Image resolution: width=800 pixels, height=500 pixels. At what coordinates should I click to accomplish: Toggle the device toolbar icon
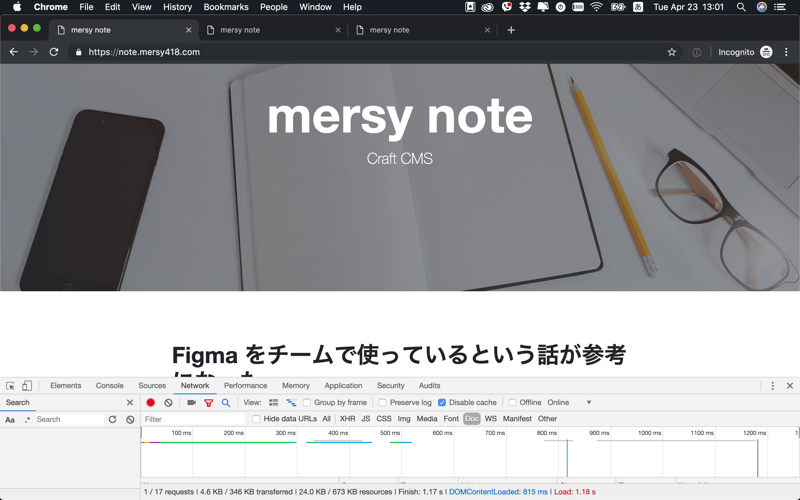pos(27,386)
